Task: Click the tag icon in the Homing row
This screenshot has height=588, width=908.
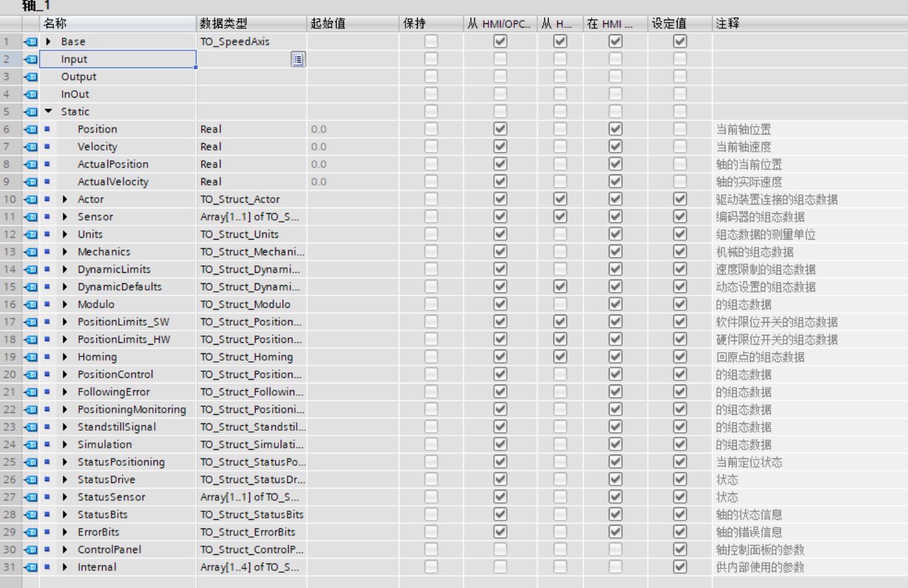Action: [x=31, y=357]
